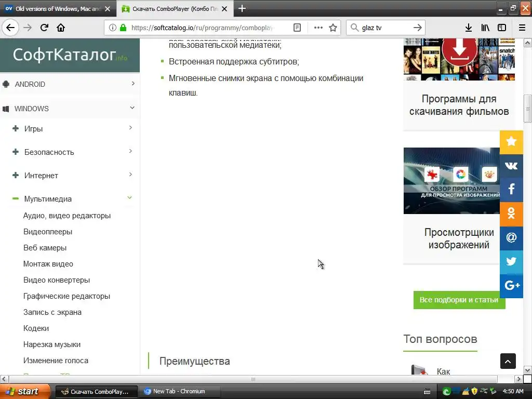
Task: Share via the yellow star favorites button
Action: pyautogui.click(x=511, y=142)
